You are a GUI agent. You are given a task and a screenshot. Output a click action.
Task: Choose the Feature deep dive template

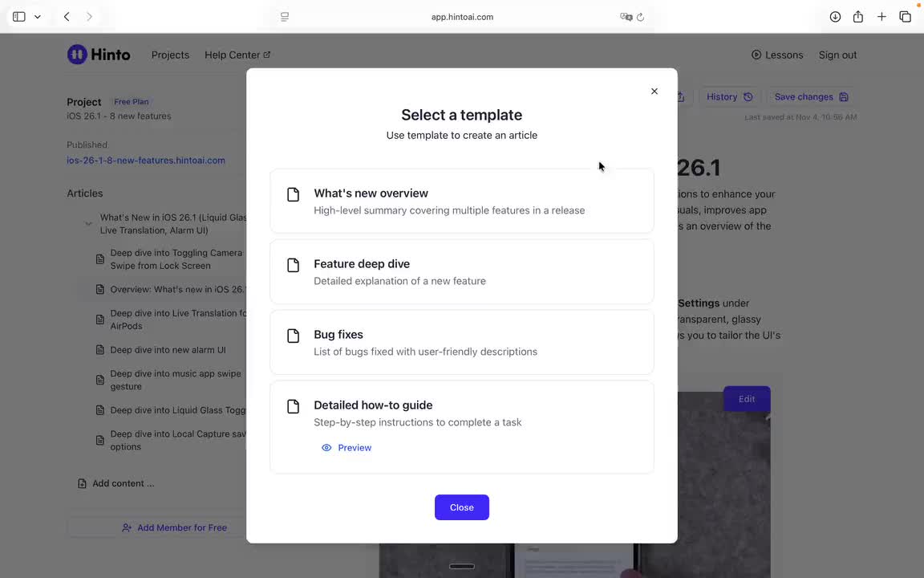click(x=461, y=272)
